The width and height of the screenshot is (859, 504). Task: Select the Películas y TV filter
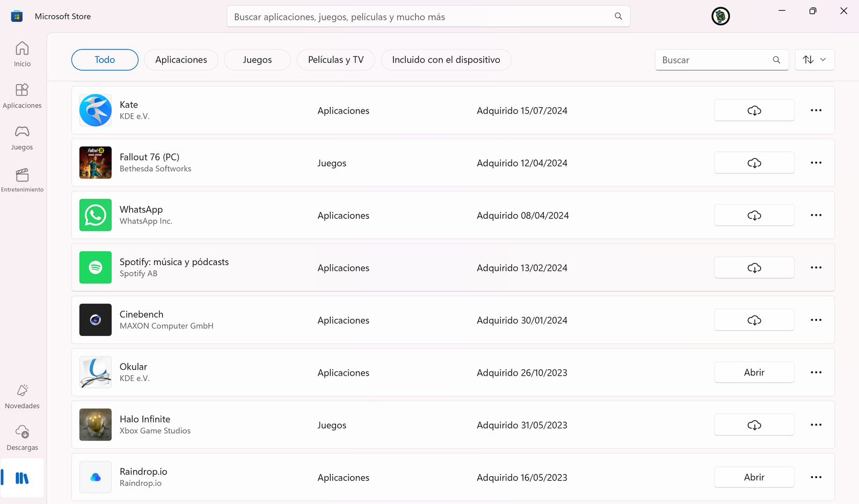[x=336, y=60]
